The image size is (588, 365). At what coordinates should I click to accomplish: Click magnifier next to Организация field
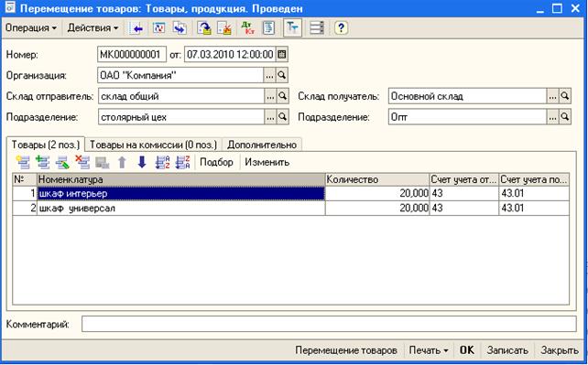281,76
